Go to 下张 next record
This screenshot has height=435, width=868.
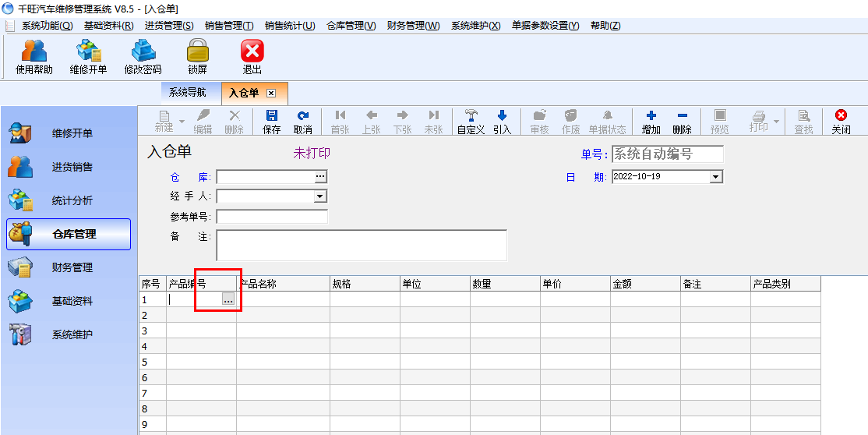[x=403, y=122]
